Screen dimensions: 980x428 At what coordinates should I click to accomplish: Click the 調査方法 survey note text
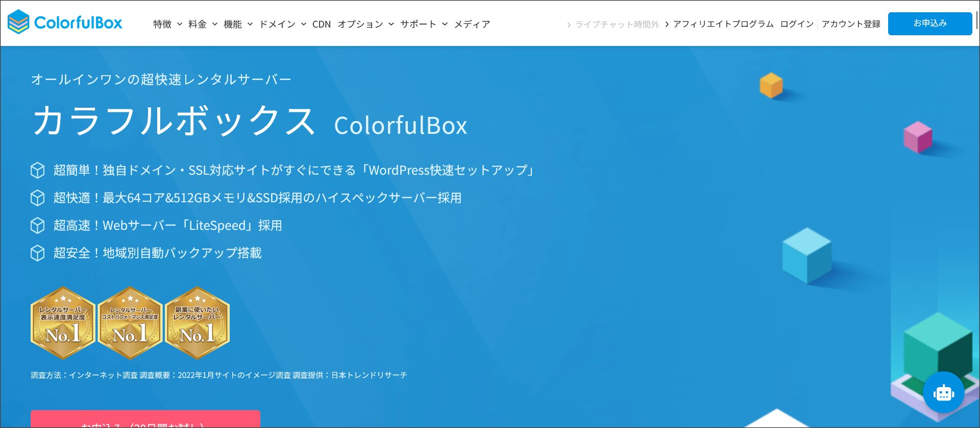pyautogui.click(x=219, y=375)
